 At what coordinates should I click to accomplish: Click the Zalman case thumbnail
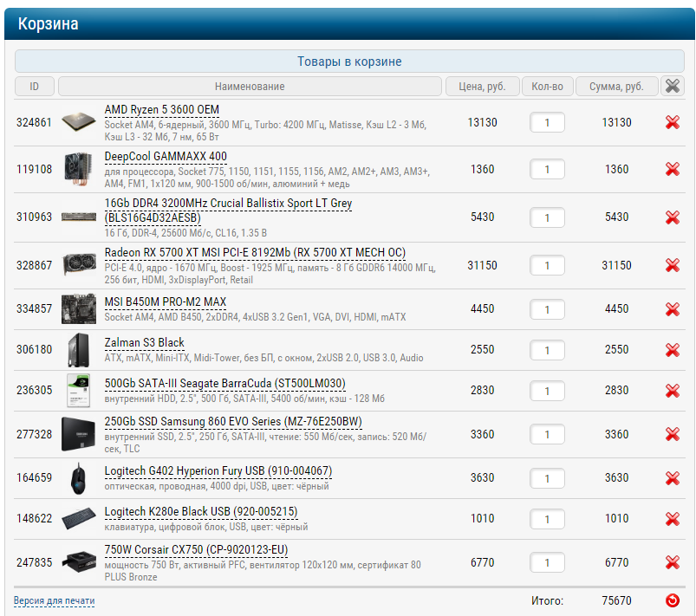(79, 350)
